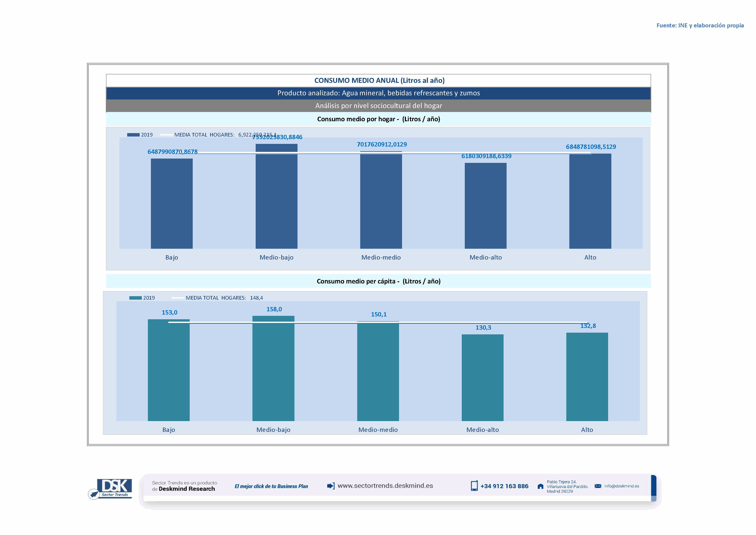Click the envelope email icon
The width and height of the screenshot is (756, 535).
(x=598, y=486)
